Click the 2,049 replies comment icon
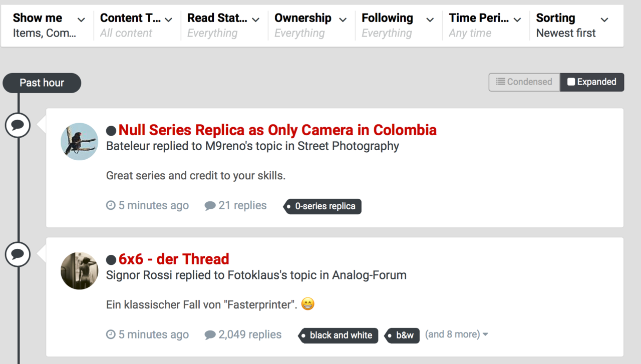The image size is (641, 364). coord(210,335)
